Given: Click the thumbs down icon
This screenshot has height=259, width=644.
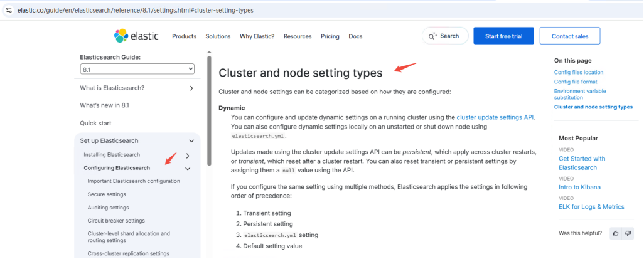Looking at the screenshot, I should click(x=628, y=233).
